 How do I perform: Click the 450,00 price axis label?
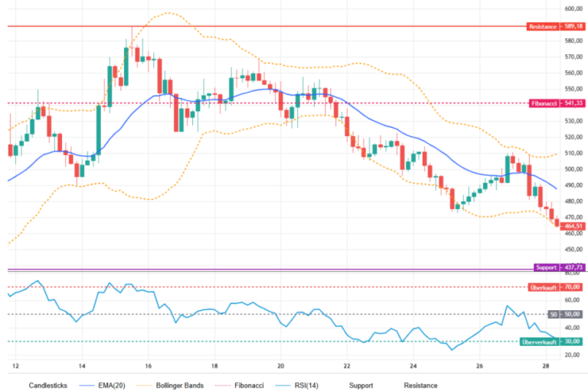[x=573, y=250]
